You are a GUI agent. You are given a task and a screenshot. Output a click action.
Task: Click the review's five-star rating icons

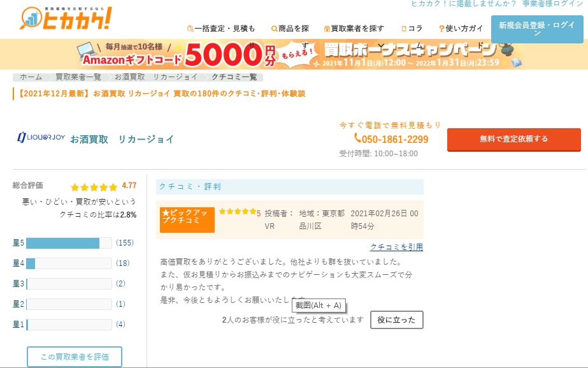pos(238,211)
